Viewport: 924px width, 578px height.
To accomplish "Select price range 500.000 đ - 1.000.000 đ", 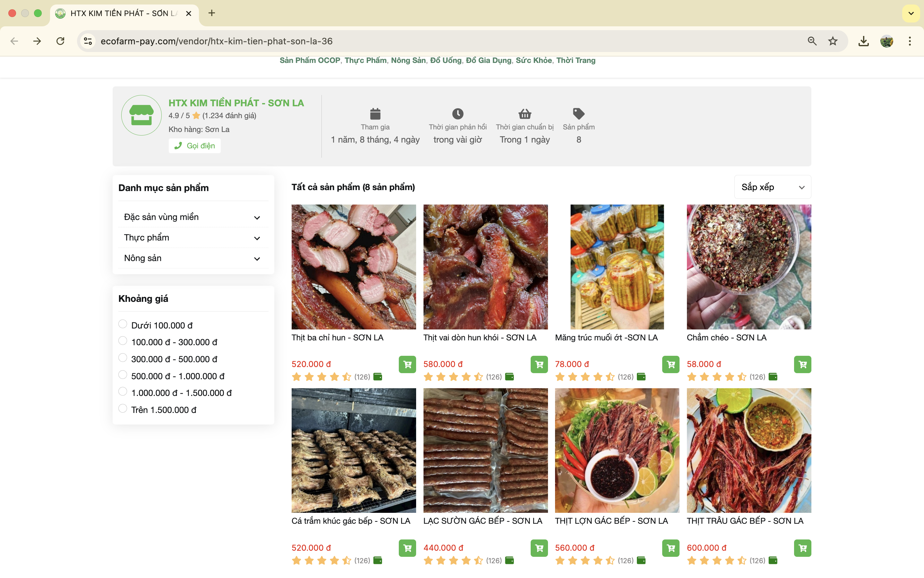I will pos(123,374).
